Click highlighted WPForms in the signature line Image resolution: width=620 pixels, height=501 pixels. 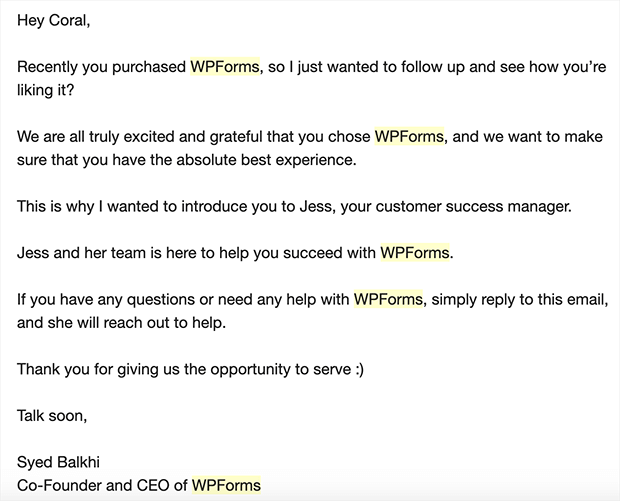226,485
